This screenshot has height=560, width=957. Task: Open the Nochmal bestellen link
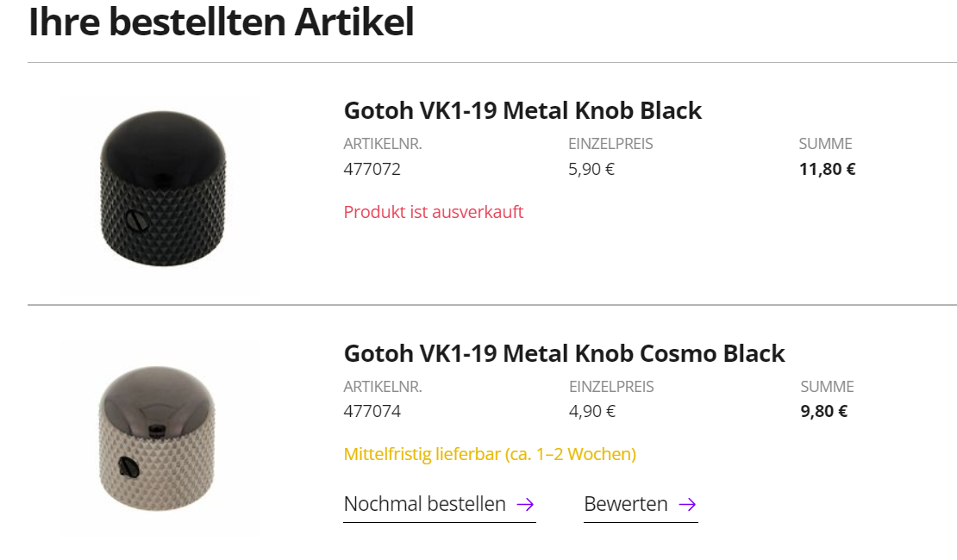[440, 505]
